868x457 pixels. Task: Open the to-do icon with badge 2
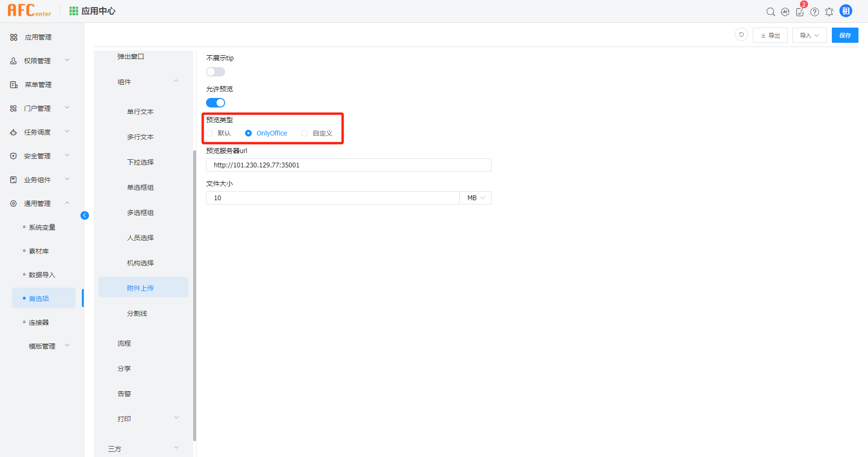[800, 12]
